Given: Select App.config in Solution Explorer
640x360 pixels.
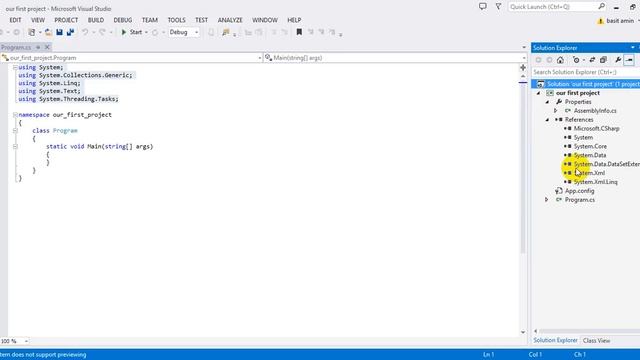Looking at the screenshot, I should [579, 191].
